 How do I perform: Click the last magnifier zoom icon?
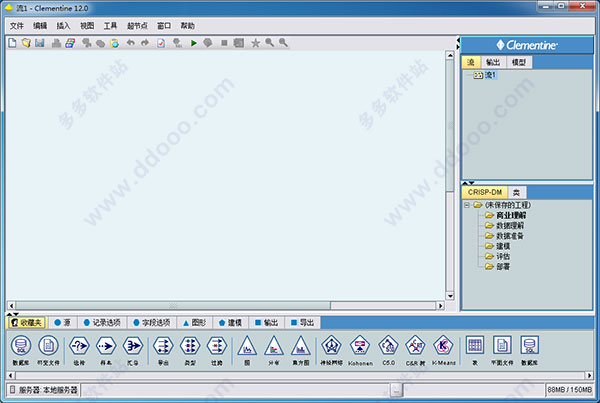click(x=283, y=43)
